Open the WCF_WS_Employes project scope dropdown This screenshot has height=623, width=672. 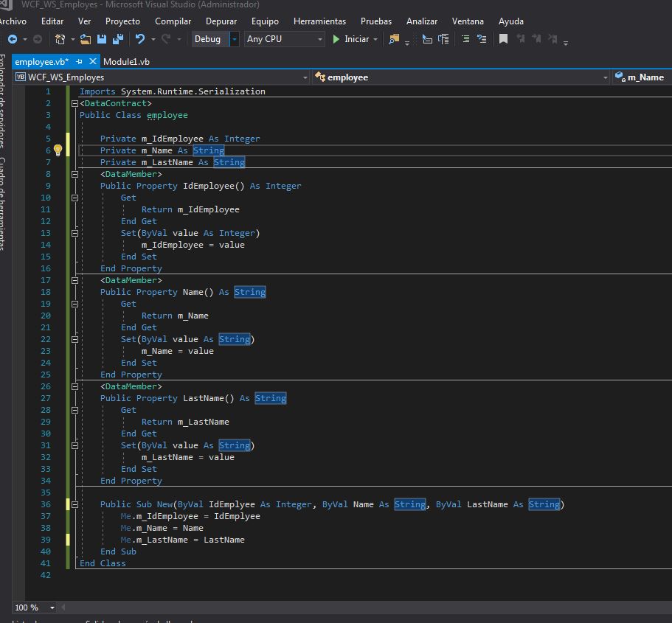tap(305, 77)
